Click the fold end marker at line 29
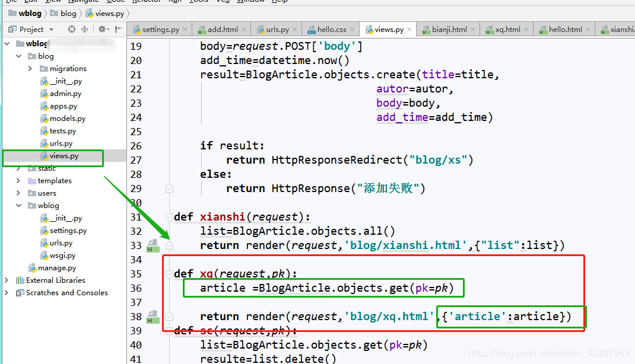The width and height of the screenshot is (635, 364). [169, 189]
